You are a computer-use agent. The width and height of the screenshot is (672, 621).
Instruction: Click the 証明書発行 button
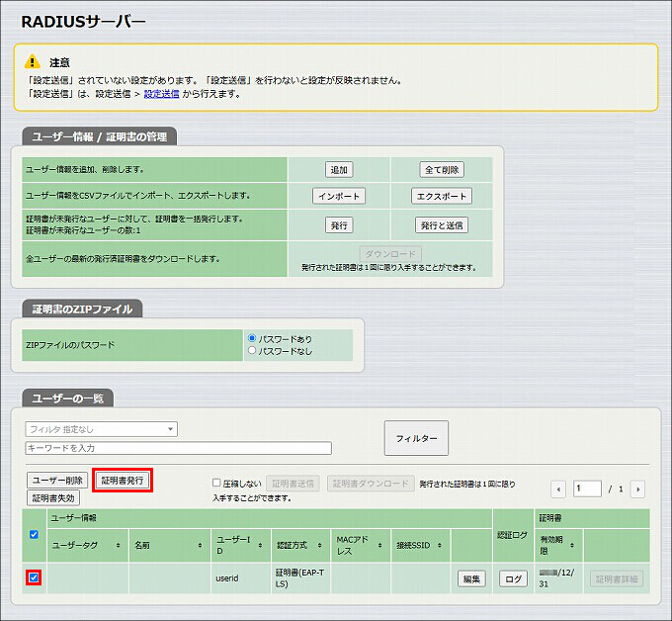123,480
